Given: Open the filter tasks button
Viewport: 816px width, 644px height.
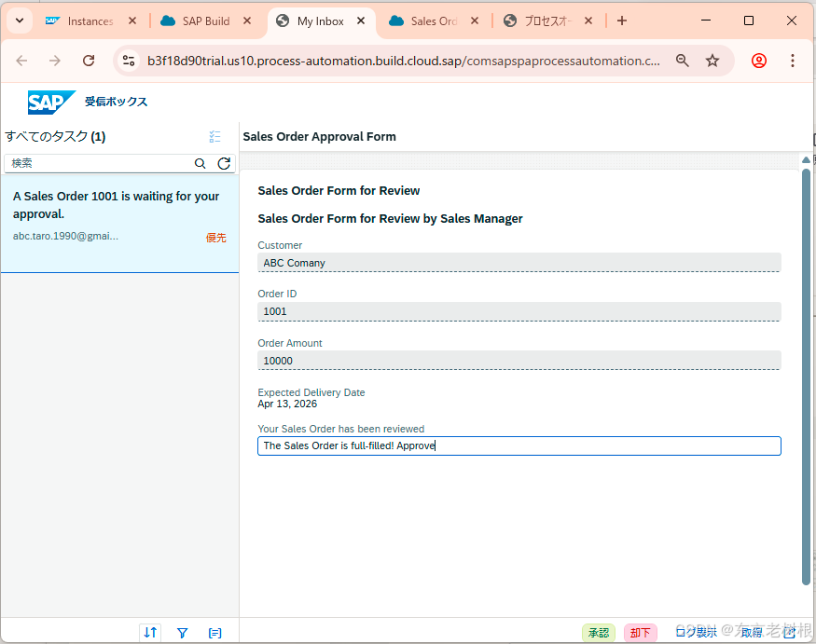Looking at the screenshot, I should [182, 633].
